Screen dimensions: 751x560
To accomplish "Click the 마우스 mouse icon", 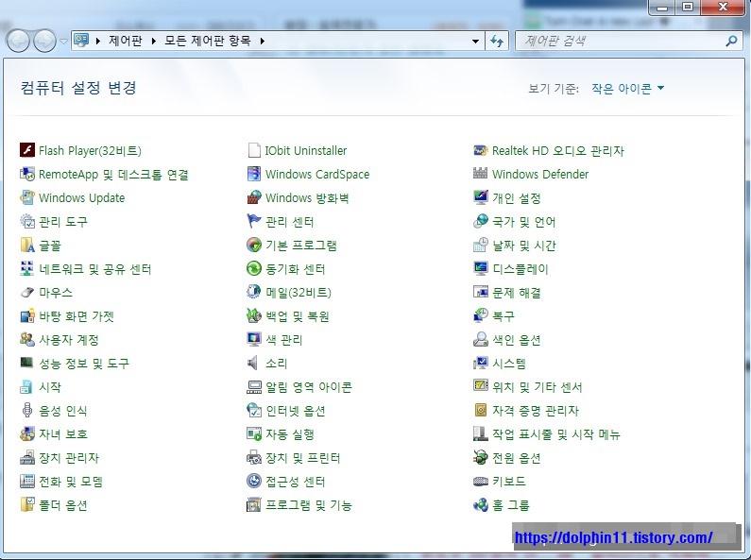I will (x=27, y=292).
